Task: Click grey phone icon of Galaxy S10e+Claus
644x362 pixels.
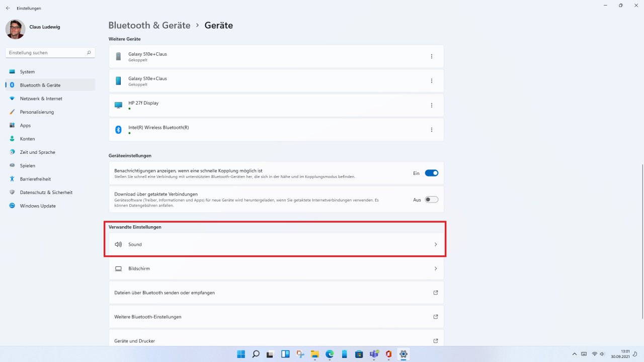Action: pos(118,56)
